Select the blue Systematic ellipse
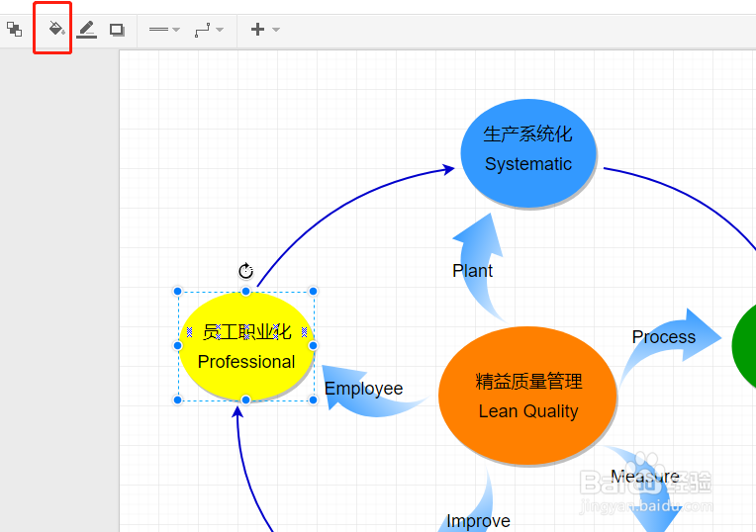This screenshot has width=756, height=532. tap(528, 153)
